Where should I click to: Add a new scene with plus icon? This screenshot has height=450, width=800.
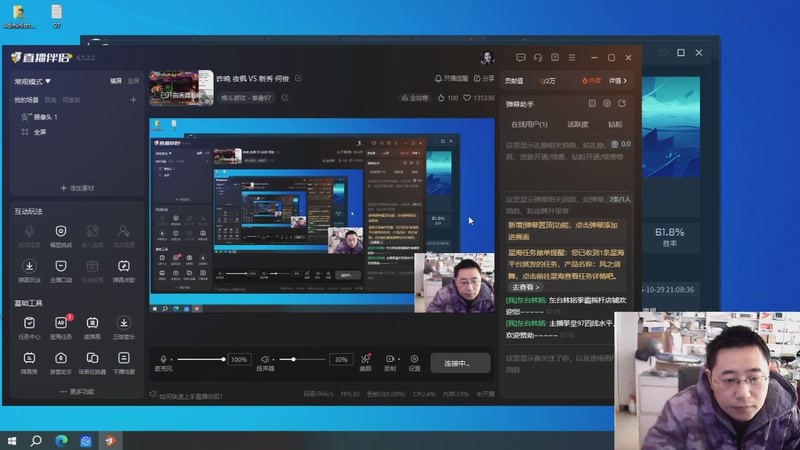133,100
